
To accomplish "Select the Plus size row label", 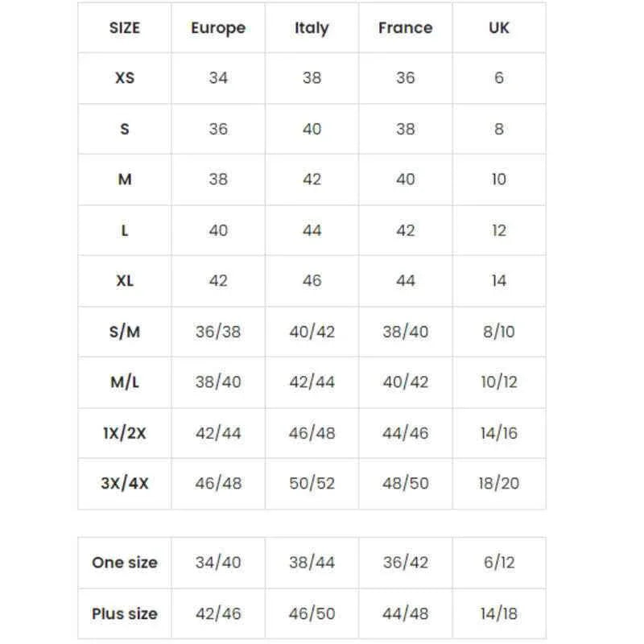I will click(125, 613).
